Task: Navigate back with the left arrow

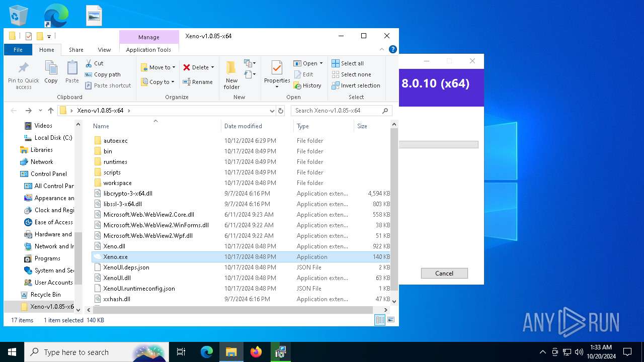Action: (x=14, y=111)
